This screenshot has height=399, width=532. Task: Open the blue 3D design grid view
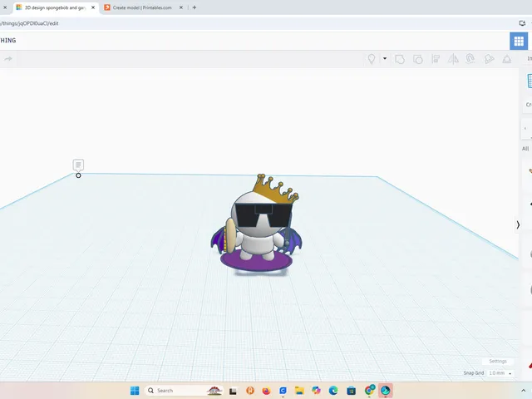click(x=519, y=41)
